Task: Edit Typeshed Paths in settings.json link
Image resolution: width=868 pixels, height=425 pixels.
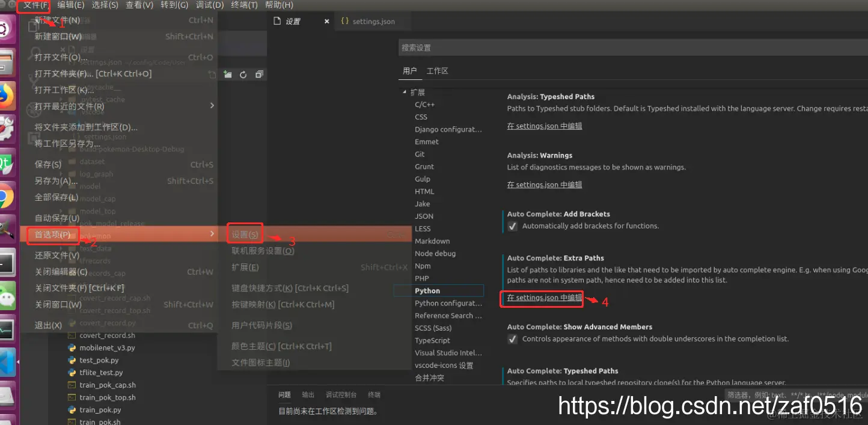Action: click(545, 126)
